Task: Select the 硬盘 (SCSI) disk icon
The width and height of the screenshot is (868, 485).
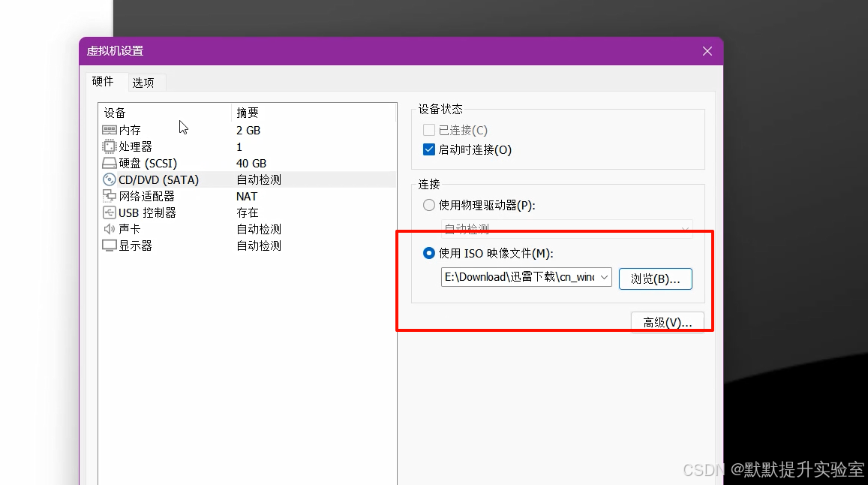Action: (109, 163)
